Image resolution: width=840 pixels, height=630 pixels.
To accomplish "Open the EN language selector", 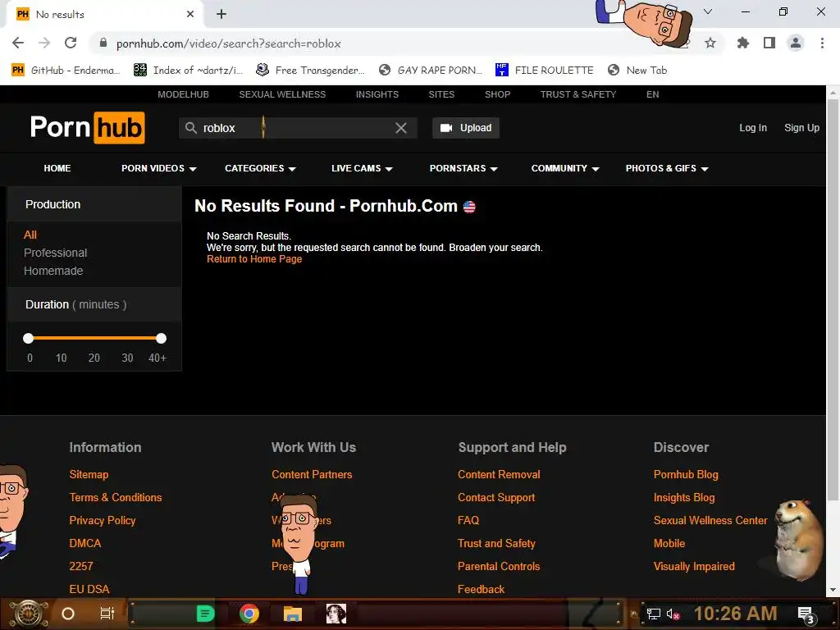I will coord(652,94).
